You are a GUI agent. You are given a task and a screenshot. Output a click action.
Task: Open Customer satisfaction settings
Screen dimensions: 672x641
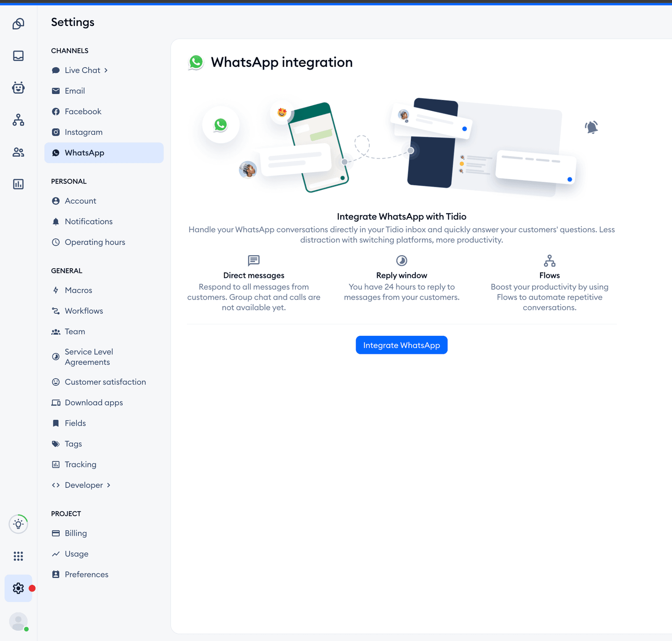pyautogui.click(x=105, y=382)
